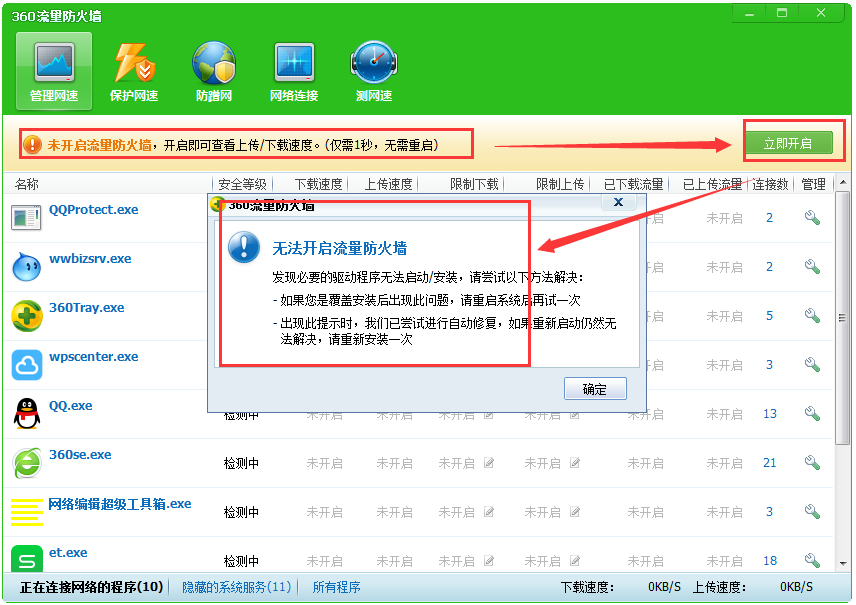Viewport: 856px width, 605px height.
Task: Show 隐藏的系统服务(11) list
Action: (237, 587)
